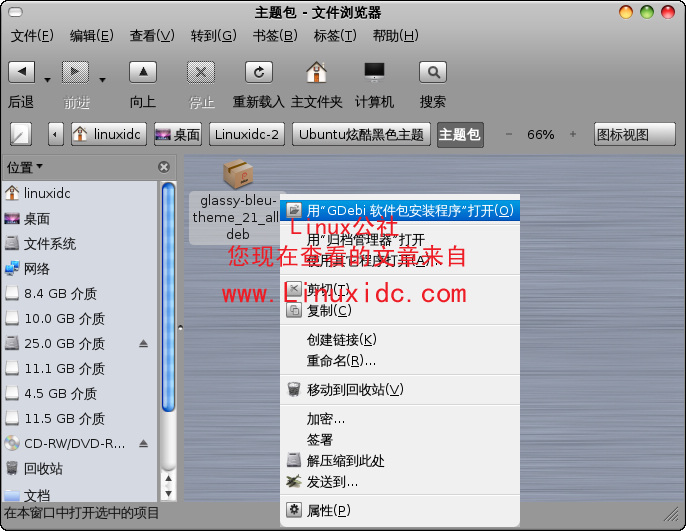Screen dimensions: 686x531
Task: Select 文档 in the sidebar
Action: [x=80, y=494]
